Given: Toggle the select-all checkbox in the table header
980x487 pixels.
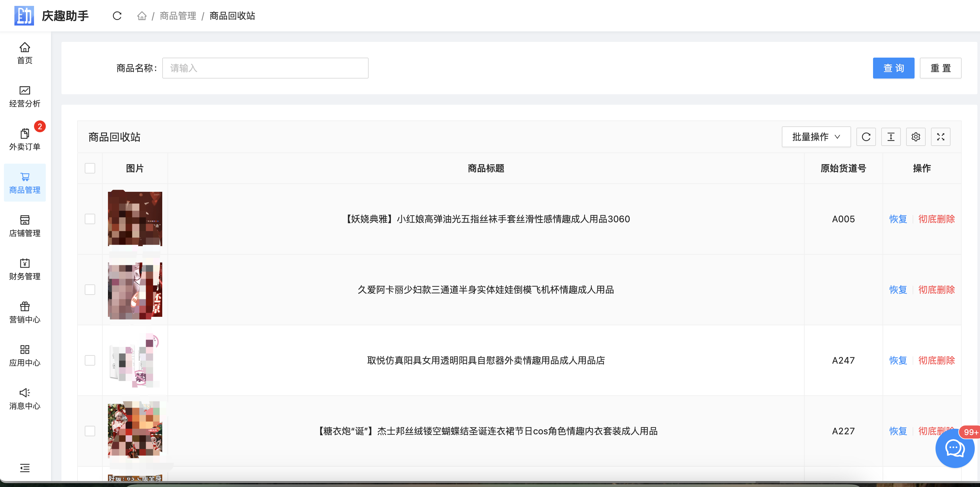Looking at the screenshot, I should point(90,168).
